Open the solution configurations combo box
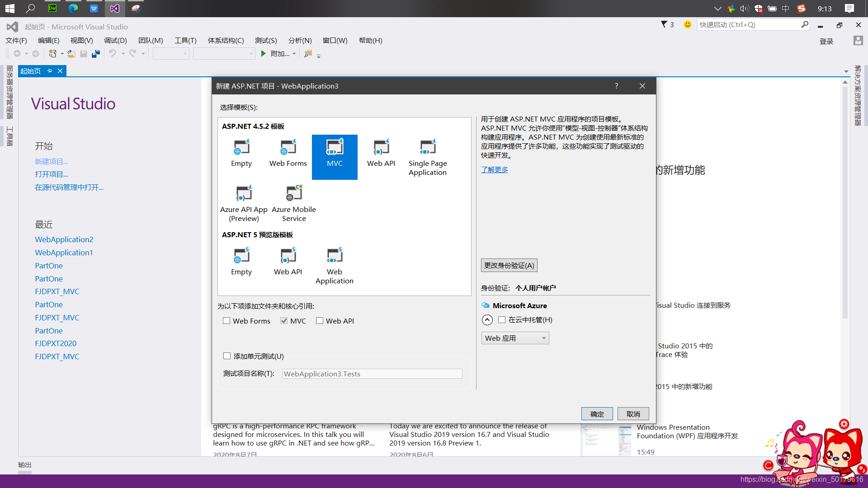 171,54
